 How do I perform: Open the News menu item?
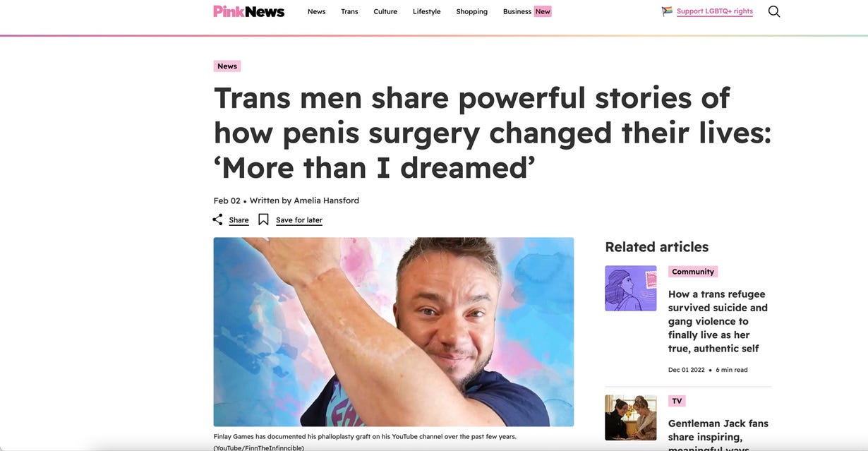(316, 11)
